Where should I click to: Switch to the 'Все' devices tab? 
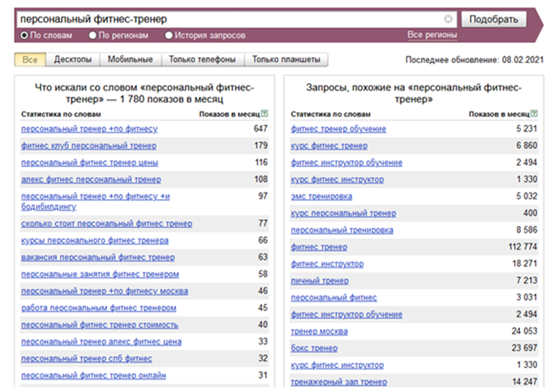(x=30, y=59)
